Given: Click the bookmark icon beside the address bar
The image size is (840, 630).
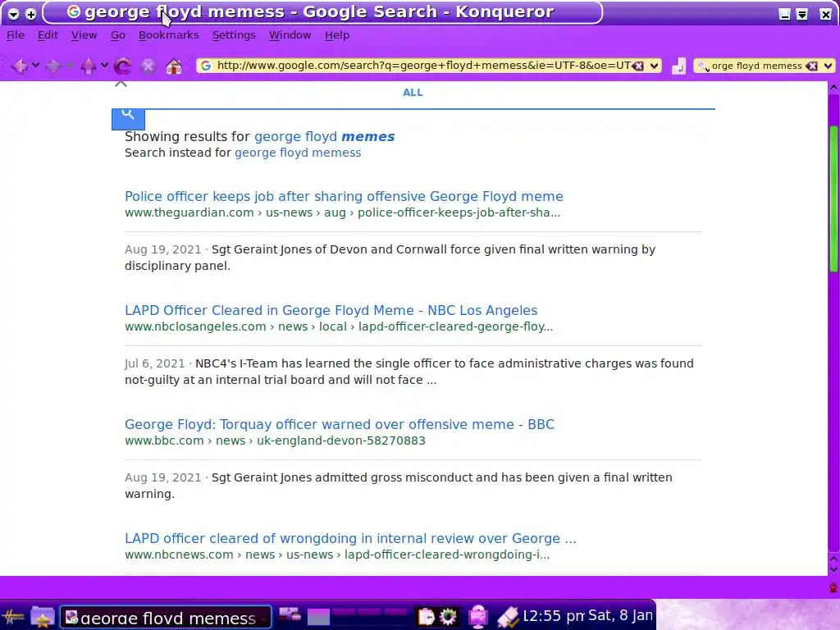Looking at the screenshot, I should [678, 66].
